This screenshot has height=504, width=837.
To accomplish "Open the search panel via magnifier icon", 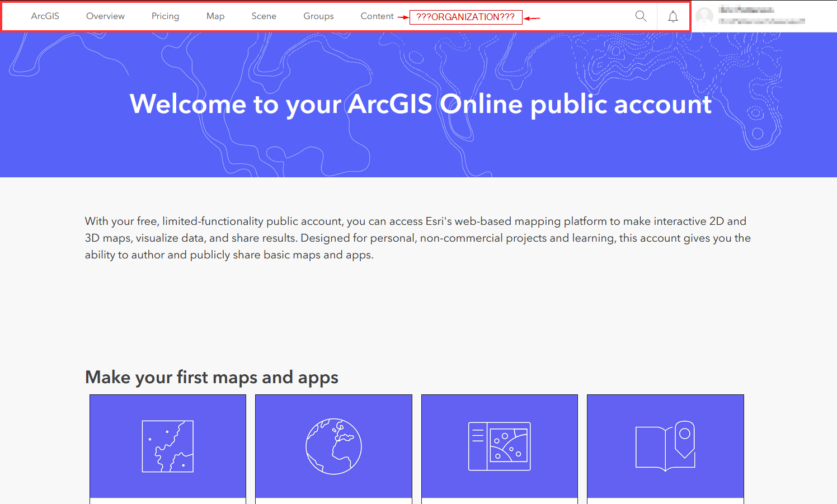I will pyautogui.click(x=641, y=16).
